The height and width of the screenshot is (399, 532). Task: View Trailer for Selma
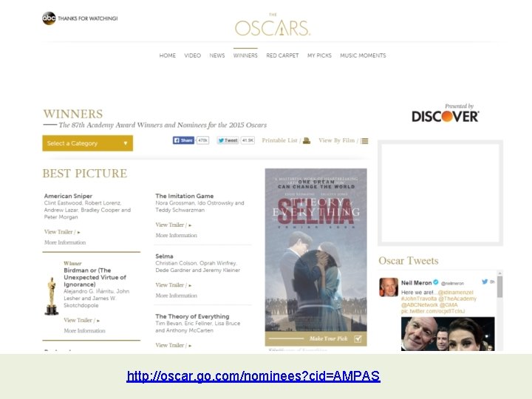(x=174, y=285)
